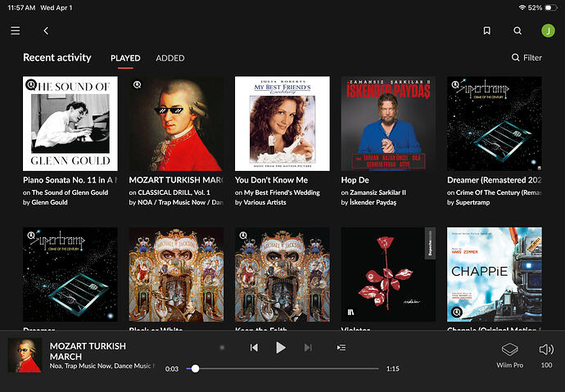Select track title Hop De
This screenshot has width=565, height=392.
pyautogui.click(x=355, y=180)
